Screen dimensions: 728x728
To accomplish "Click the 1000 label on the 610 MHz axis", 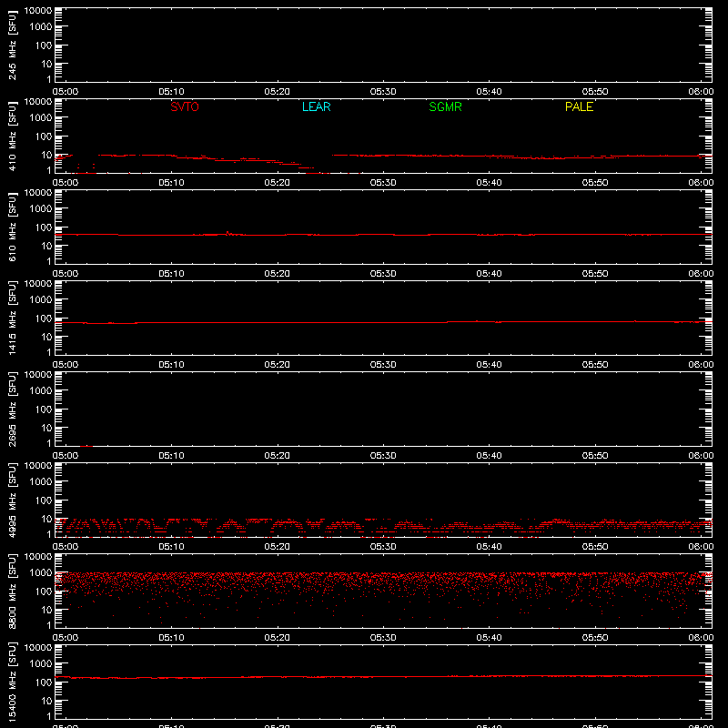I will 41,209.
